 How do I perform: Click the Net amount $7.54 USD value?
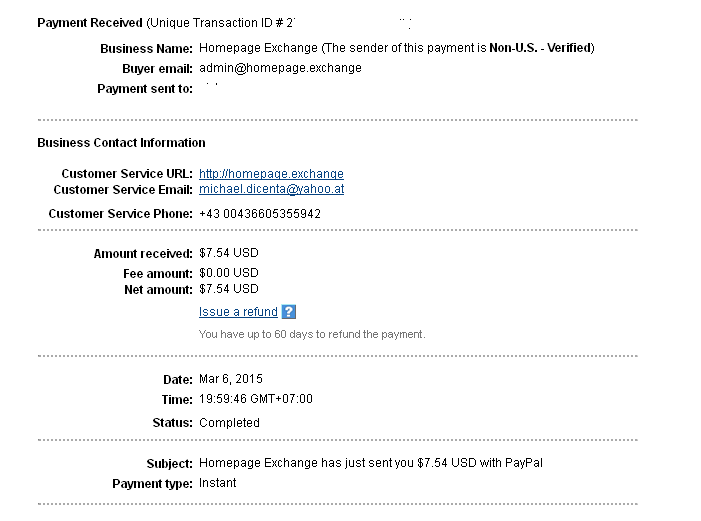point(229,290)
